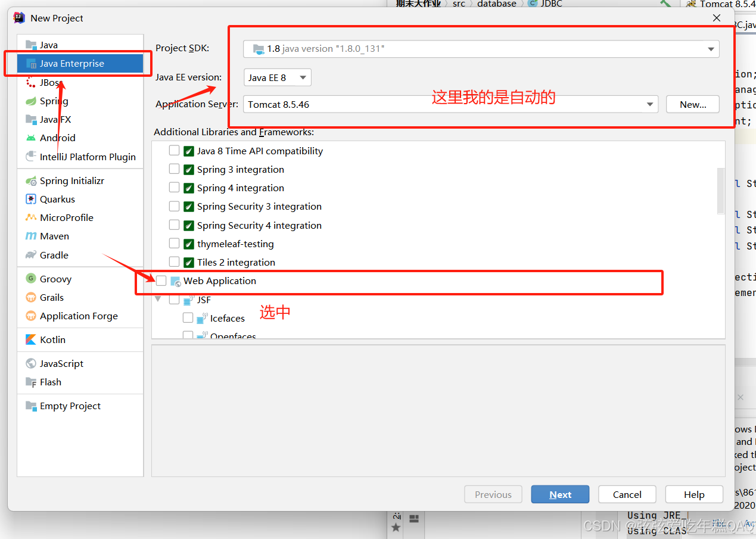Viewport: 756px width, 539px height.
Task: Select the Empty Project folder icon
Action: pos(31,406)
